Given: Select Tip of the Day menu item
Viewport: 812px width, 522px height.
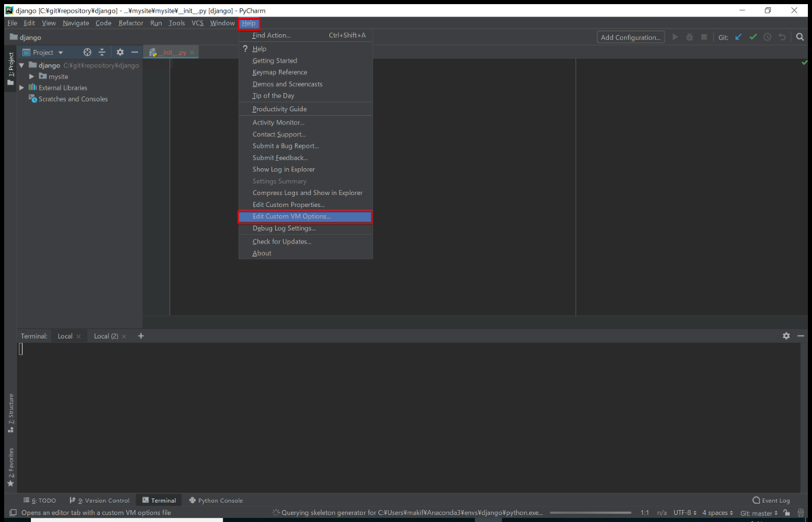Looking at the screenshot, I should (305, 96).
